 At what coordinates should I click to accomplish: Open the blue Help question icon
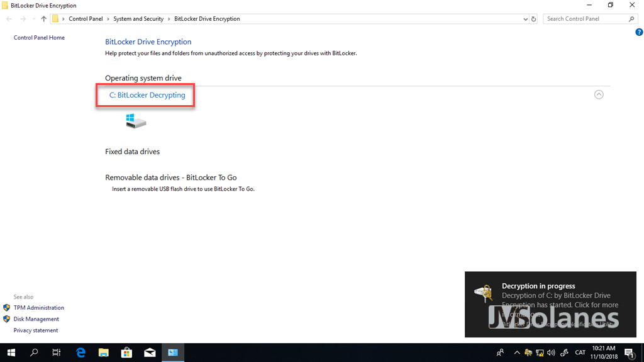639,32
